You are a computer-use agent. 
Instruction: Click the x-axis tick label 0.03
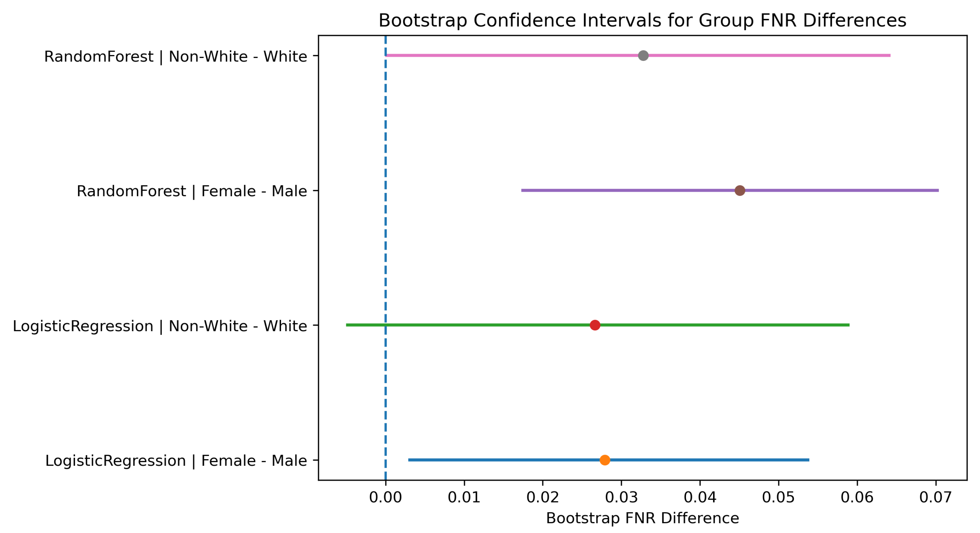pyautogui.click(x=622, y=497)
